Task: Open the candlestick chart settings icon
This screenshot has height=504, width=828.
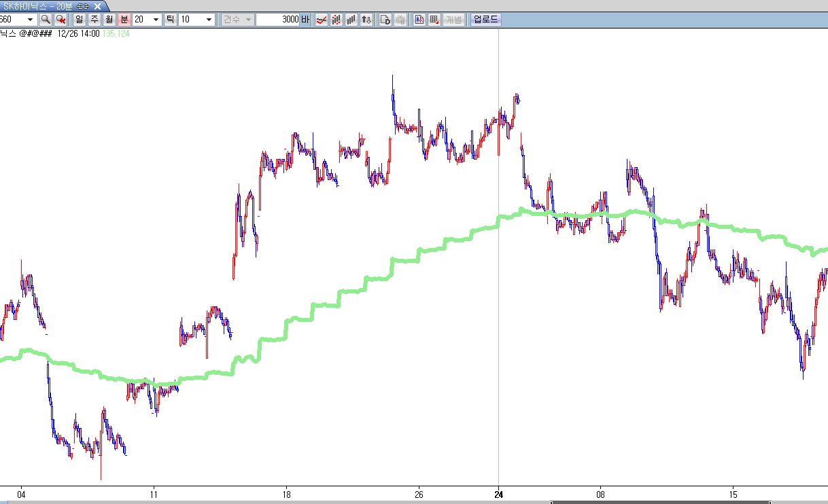Action: pyautogui.click(x=419, y=20)
